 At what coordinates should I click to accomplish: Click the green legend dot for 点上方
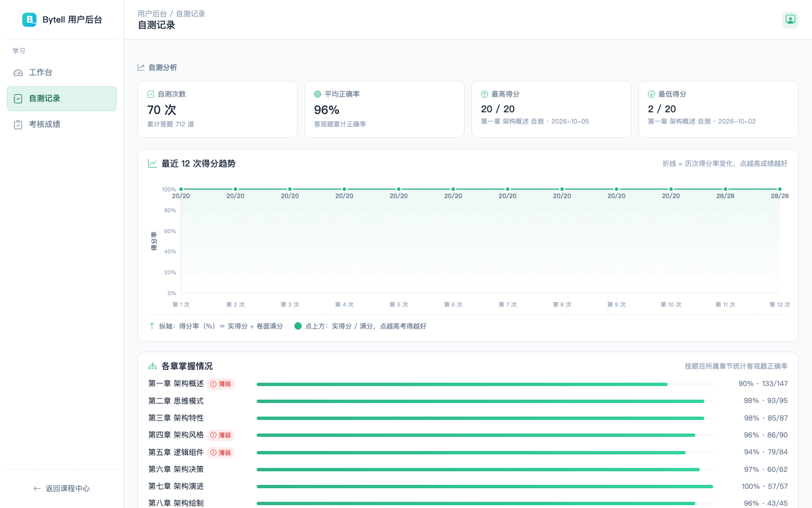point(298,326)
